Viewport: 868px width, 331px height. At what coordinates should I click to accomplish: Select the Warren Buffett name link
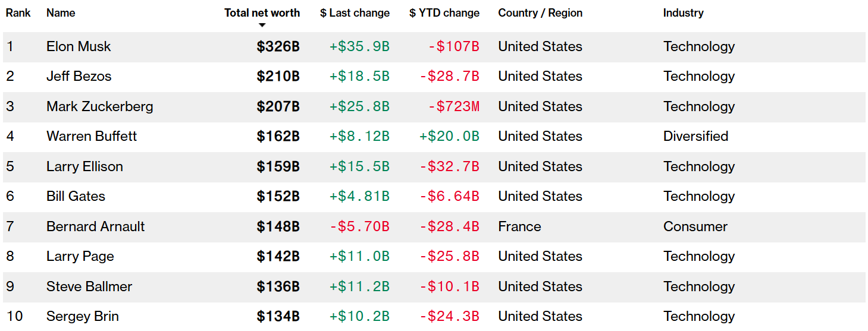92,136
